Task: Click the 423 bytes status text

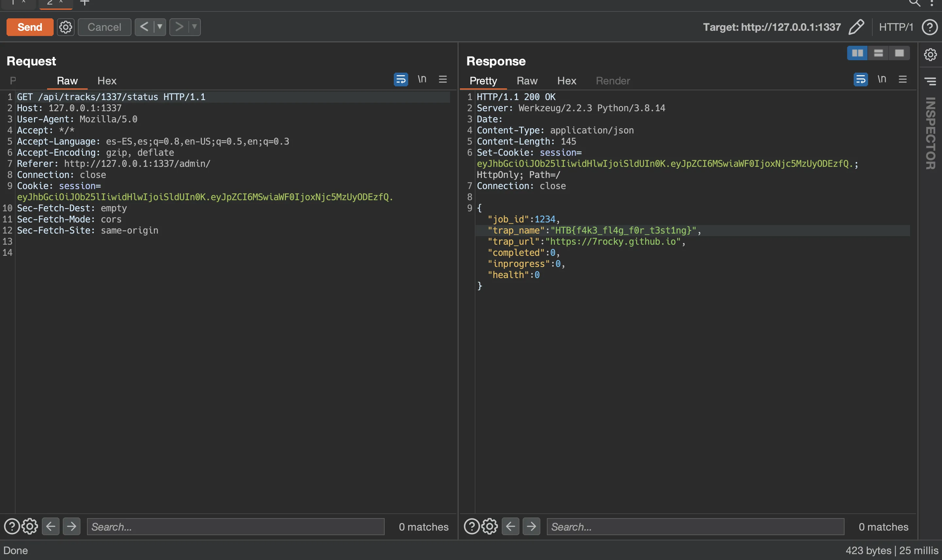Action: 868,551
